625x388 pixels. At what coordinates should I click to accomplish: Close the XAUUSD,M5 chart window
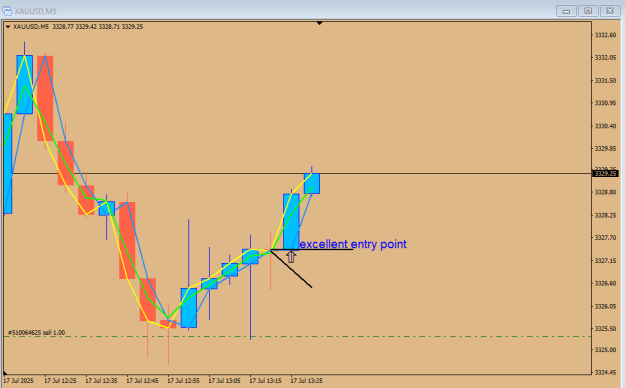coord(610,11)
